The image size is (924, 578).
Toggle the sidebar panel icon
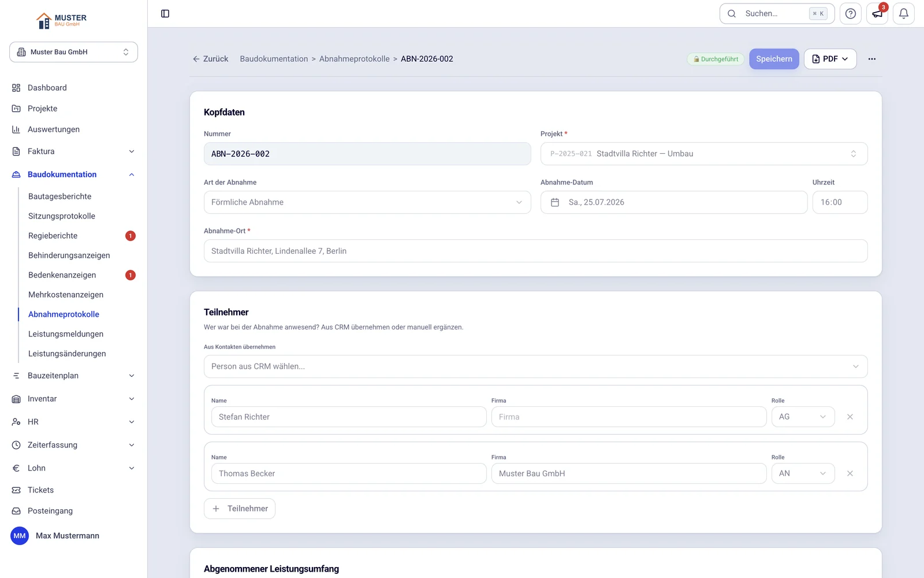[x=165, y=14]
